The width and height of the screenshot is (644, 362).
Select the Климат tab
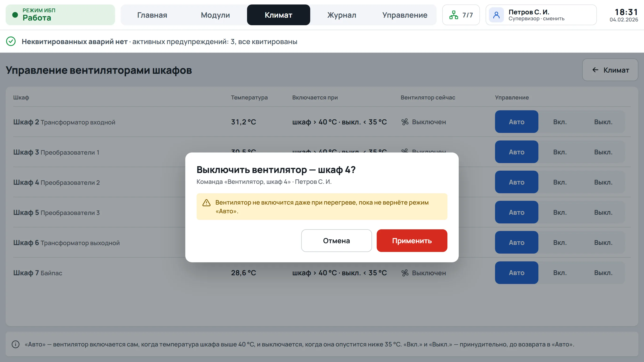(278, 15)
